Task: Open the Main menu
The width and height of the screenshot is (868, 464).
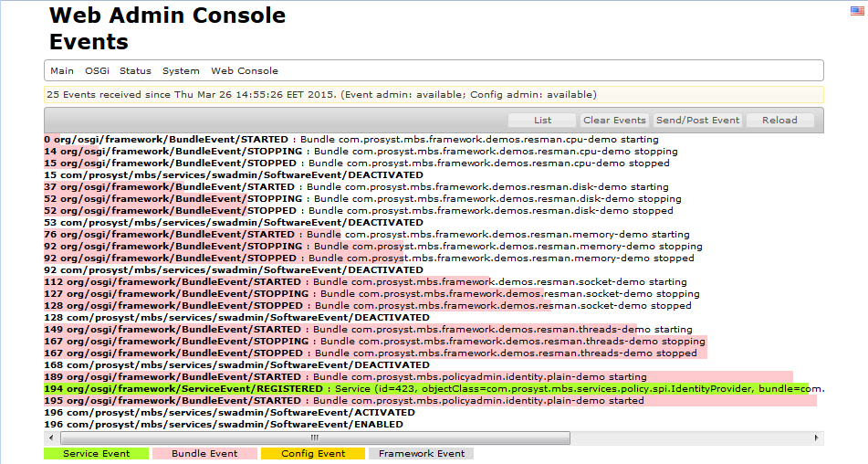Action: (62, 71)
